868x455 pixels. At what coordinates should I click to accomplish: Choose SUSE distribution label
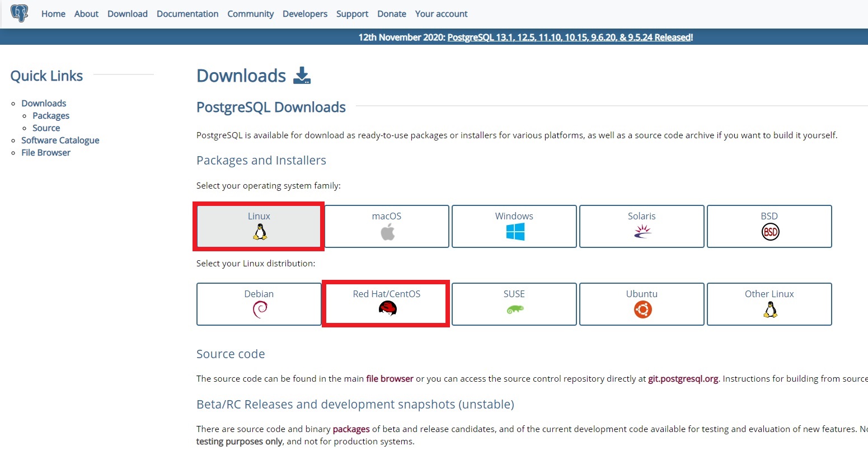click(x=514, y=294)
